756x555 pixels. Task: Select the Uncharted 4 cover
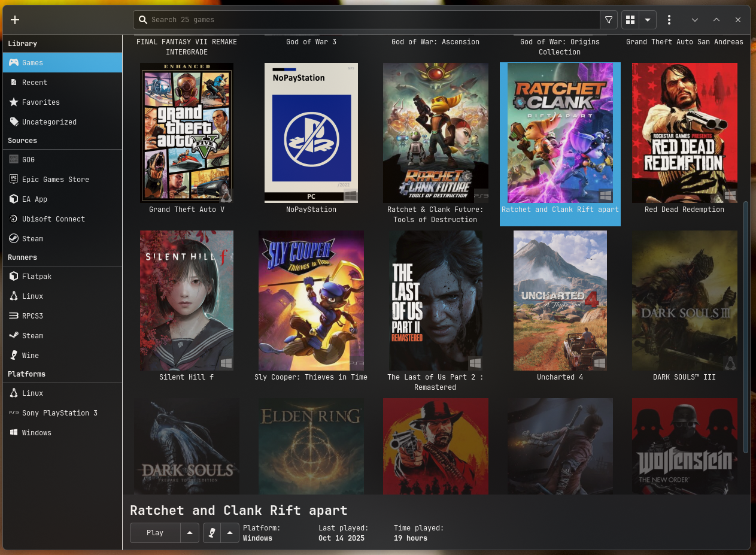pos(560,301)
